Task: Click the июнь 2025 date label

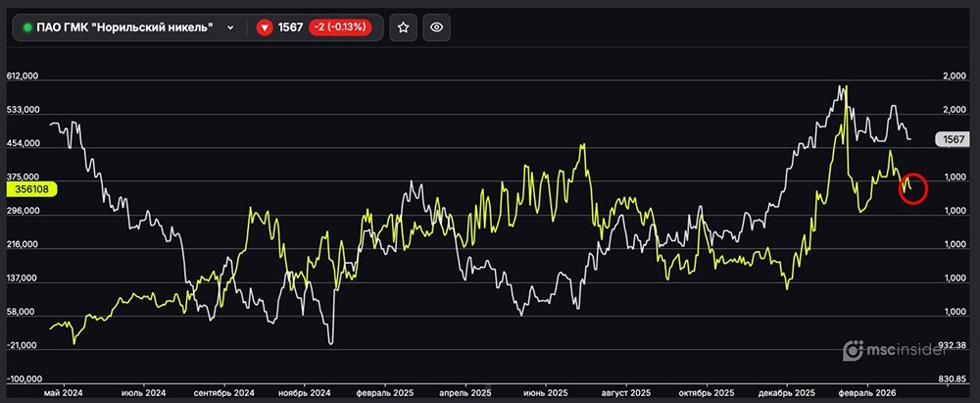Action: (x=547, y=393)
